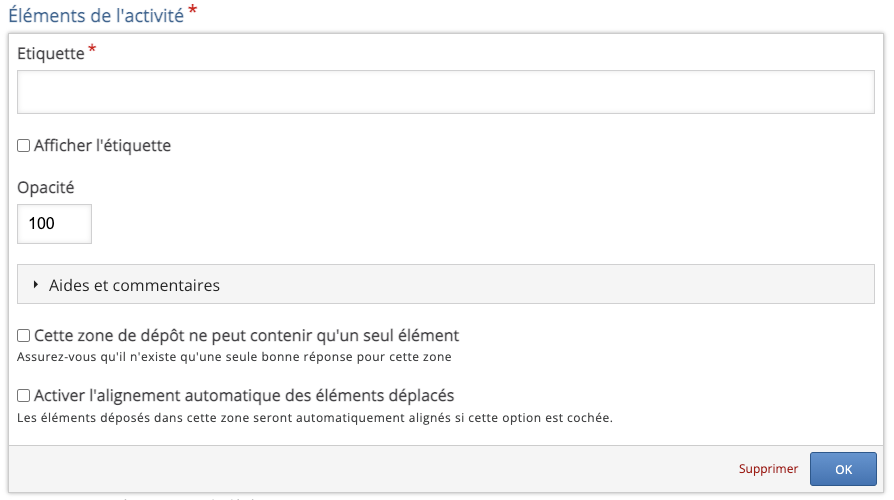Viewport: 894px width, 500px height.
Task: Click the "Aides et commentaires" section title
Action: coord(134,285)
